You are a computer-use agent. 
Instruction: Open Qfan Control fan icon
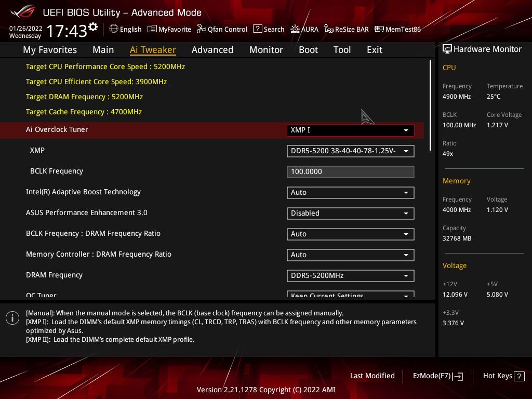tap(201, 29)
